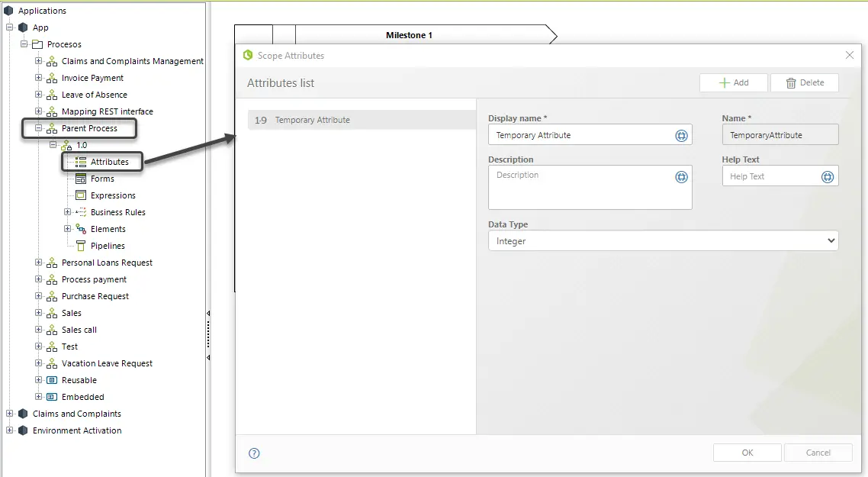Click the Forms node icon

pyautogui.click(x=81, y=179)
